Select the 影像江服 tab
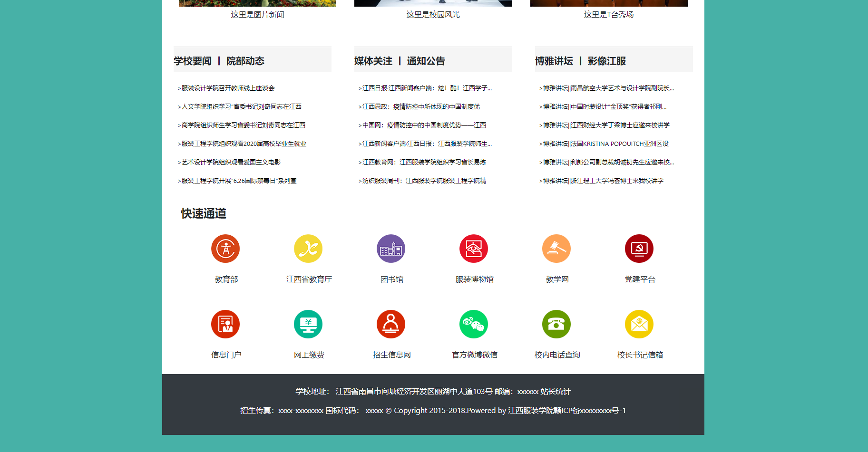The image size is (868, 452). point(606,61)
